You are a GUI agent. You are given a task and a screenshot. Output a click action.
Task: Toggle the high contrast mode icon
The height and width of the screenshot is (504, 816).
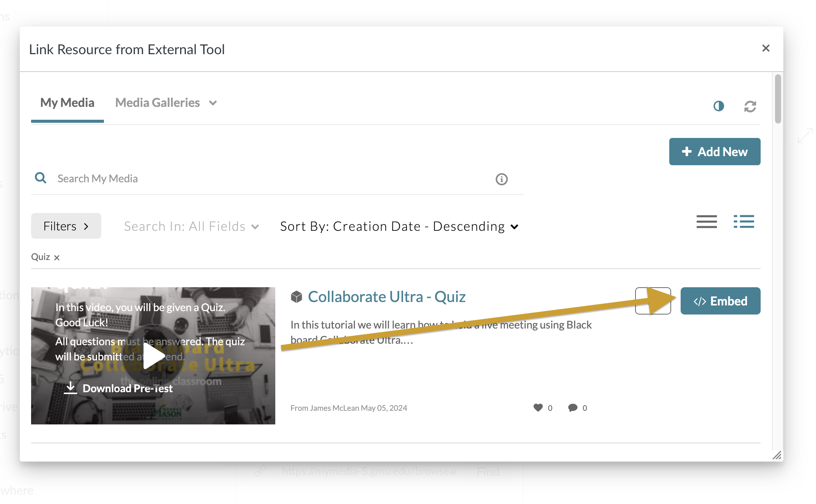pyautogui.click(x=719, y=106)
